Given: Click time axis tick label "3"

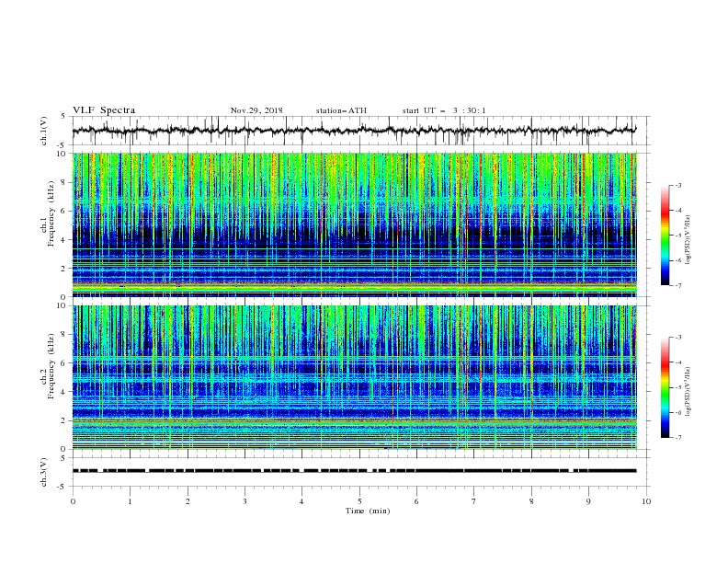Looking at the screenshot, I should tap(245, 501).
